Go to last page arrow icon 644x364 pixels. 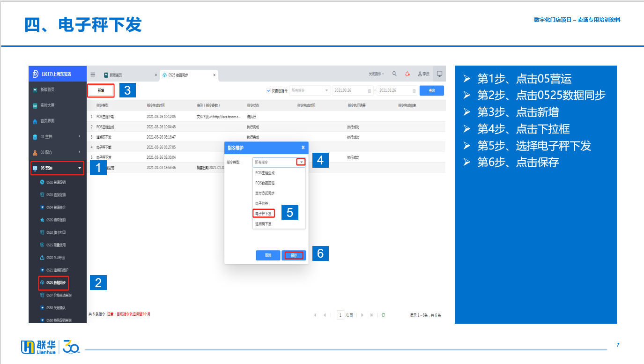pyautogui.click(x=371, y=315)
